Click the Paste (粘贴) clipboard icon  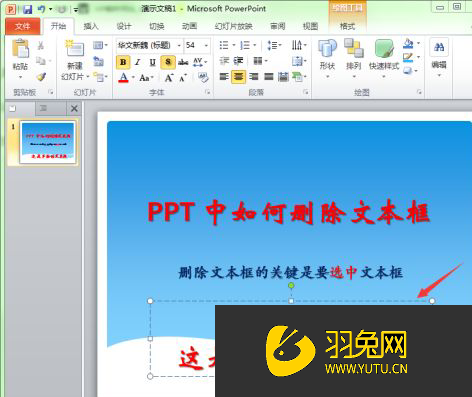(20, 48)
